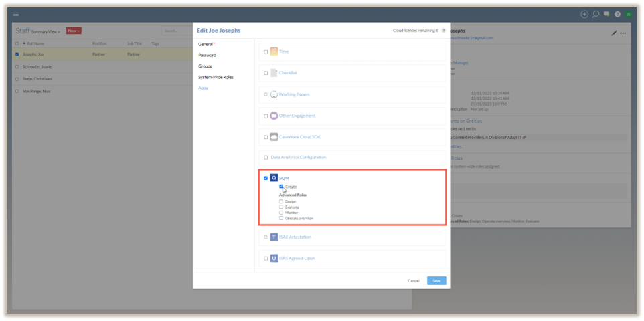
Task: Click the CaseWare Cloud SDK icon
Action: coord(274,137)
